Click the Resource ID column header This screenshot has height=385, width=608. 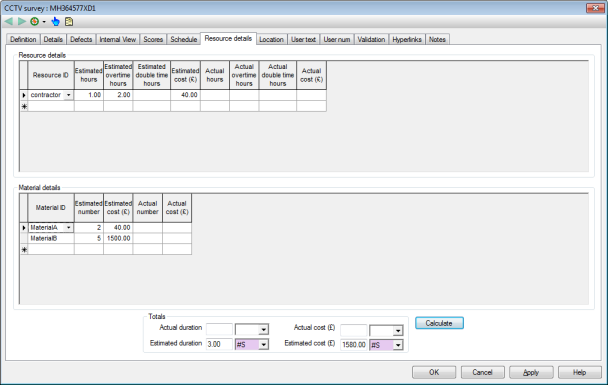tap(51, 75)
